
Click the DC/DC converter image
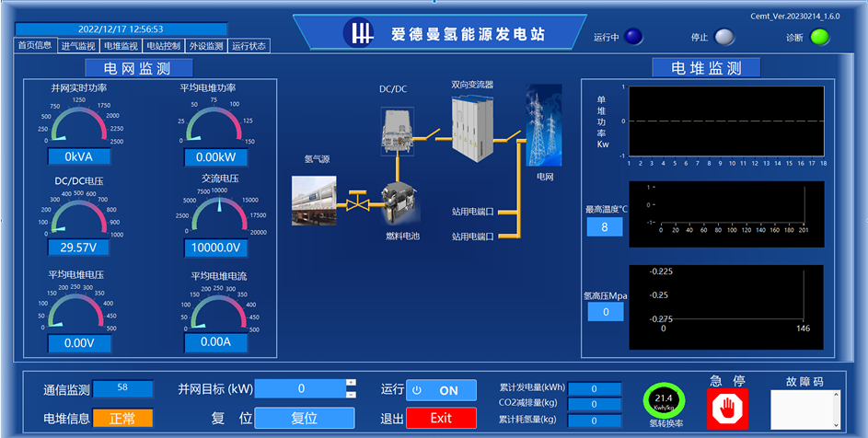[398, 131]
